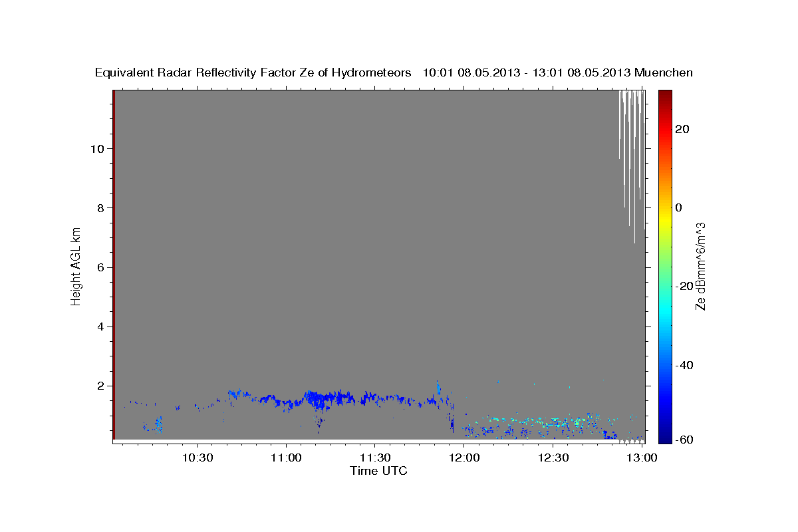The width and height of the screenshot is (798, 532).
Task: Click the colorbar value '-20'
Action: [684, 286]
